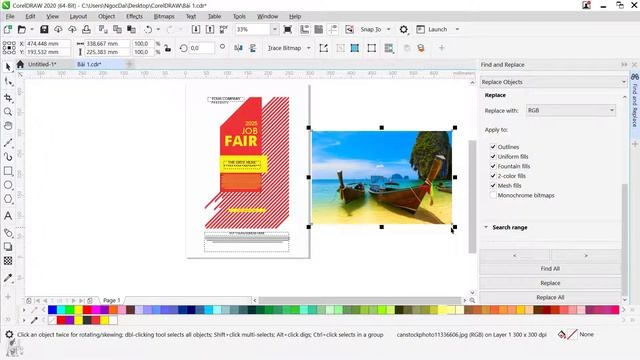
Task: Click the Replace button
Action: coord(550,283)
